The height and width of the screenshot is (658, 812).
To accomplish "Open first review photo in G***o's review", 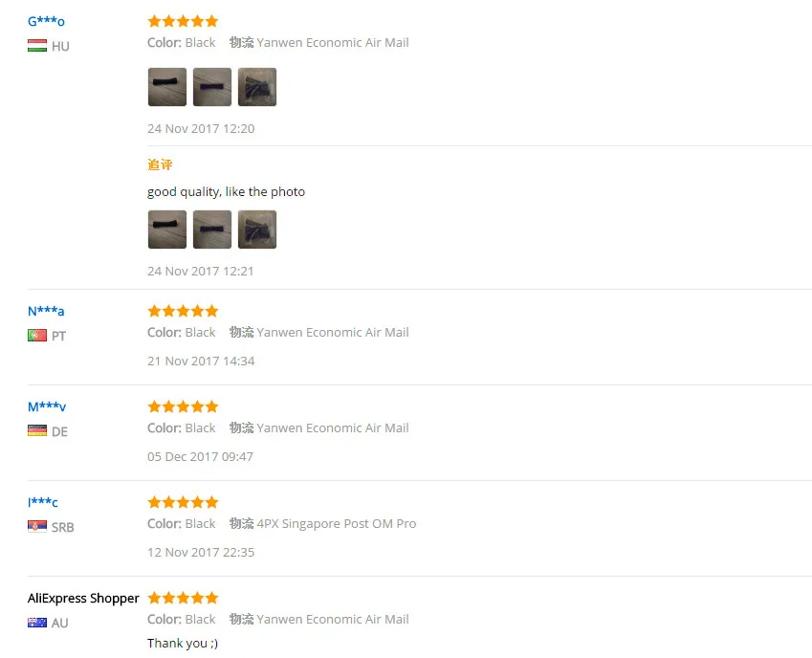I will pyautogui.click(x=167, y=87).
